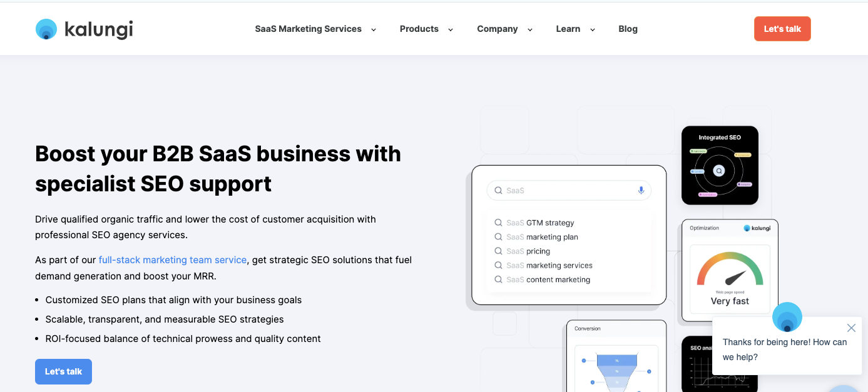This screenshot has width=868, height=392.
Task: Open the Products menu
Action: click(419, 29)
